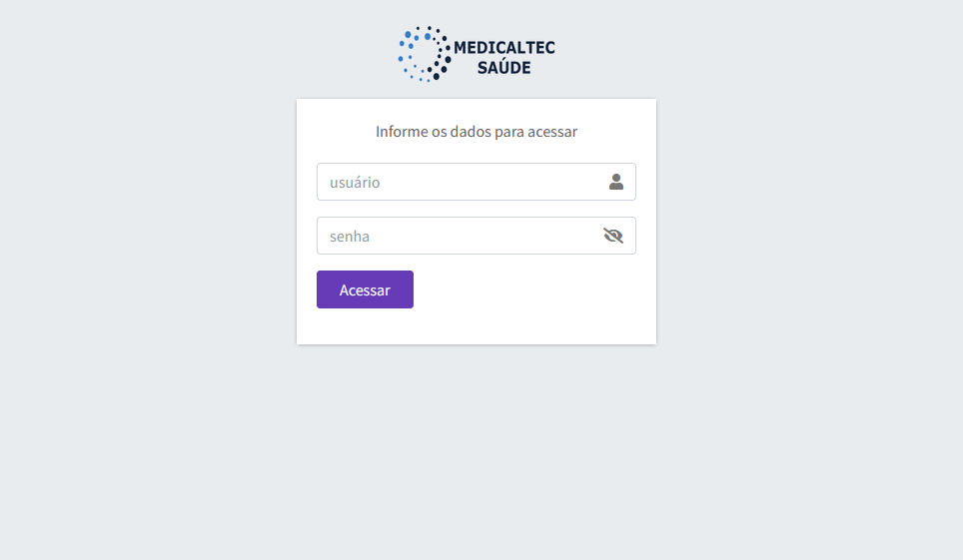Click the middle of the usuário text box
The height and width of the screenshot is (560, 963).
(x=476, y=182)
